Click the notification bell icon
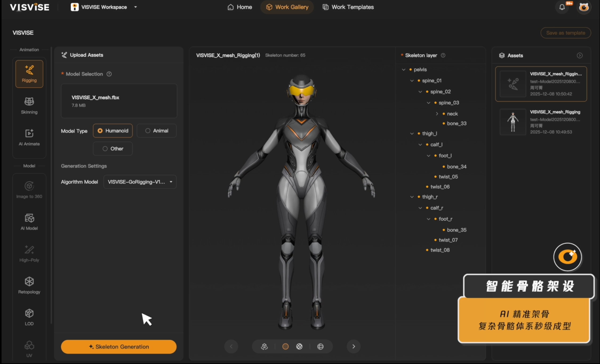The height and width of the screenshot is (364, 600). pos(562,7)
